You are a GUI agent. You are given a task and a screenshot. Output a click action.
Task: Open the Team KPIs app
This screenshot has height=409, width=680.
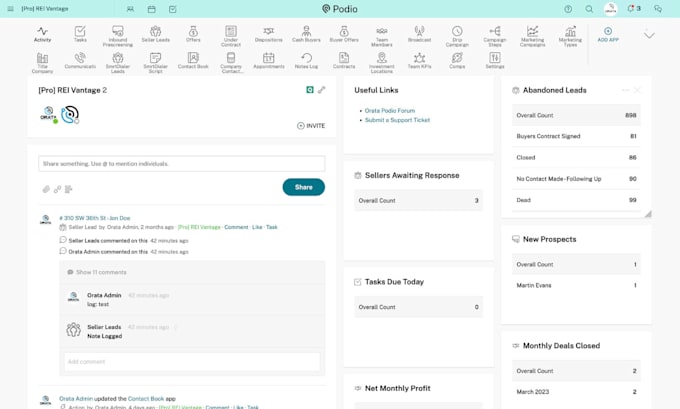[x=419, y=61]
